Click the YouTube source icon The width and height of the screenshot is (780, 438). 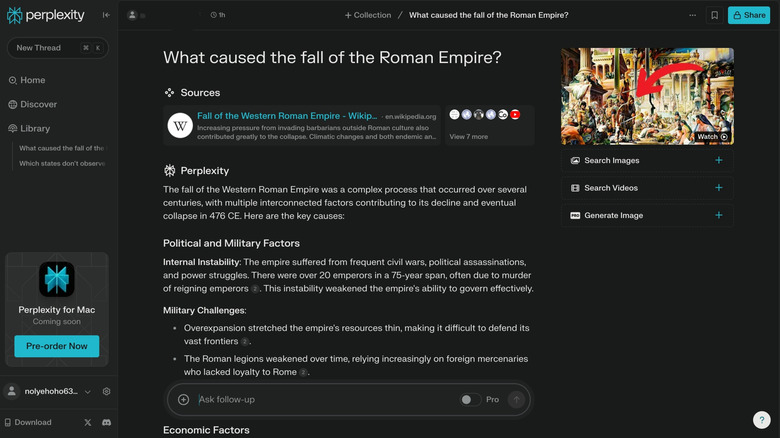(515, 114)
